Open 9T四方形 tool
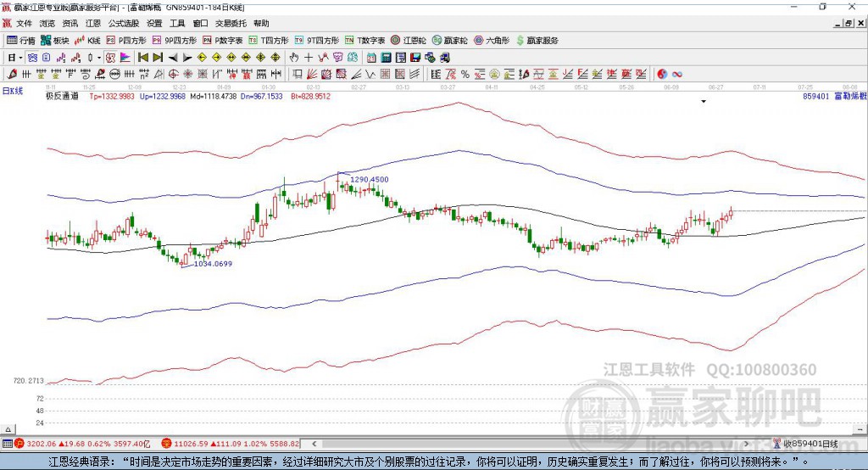 [x=317, y=41]
